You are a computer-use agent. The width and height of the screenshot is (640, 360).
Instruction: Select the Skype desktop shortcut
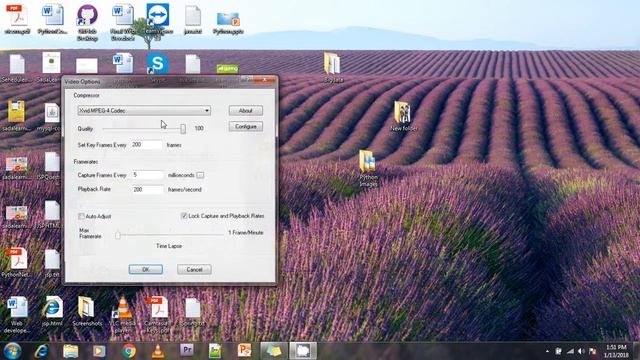click(x=158, y=64)
